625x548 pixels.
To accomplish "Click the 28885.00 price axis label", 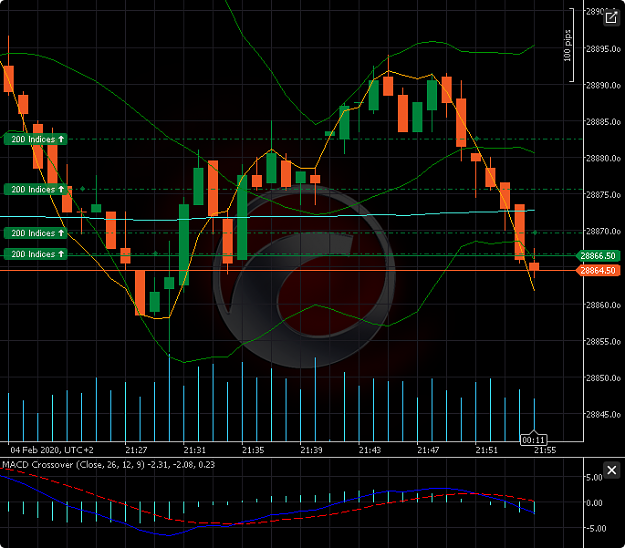I will [603, 122].
